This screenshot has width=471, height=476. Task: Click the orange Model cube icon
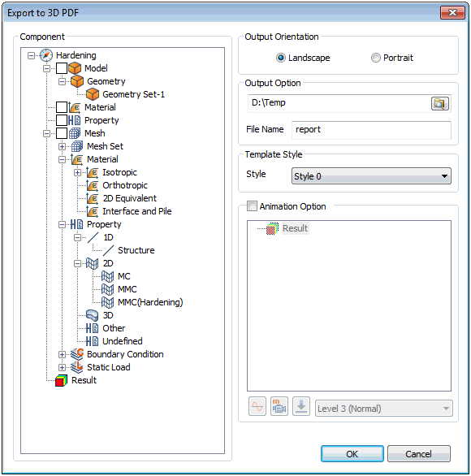(75, 68)
